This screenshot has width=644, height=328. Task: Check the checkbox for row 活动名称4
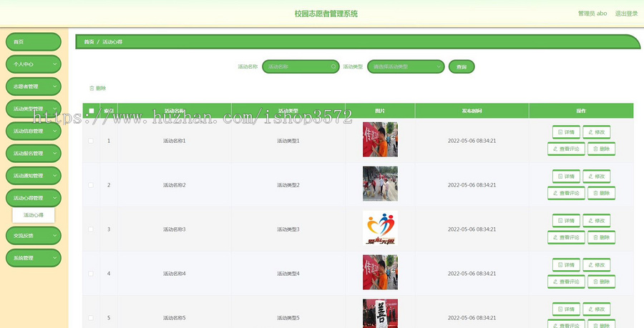click(91, 274)
